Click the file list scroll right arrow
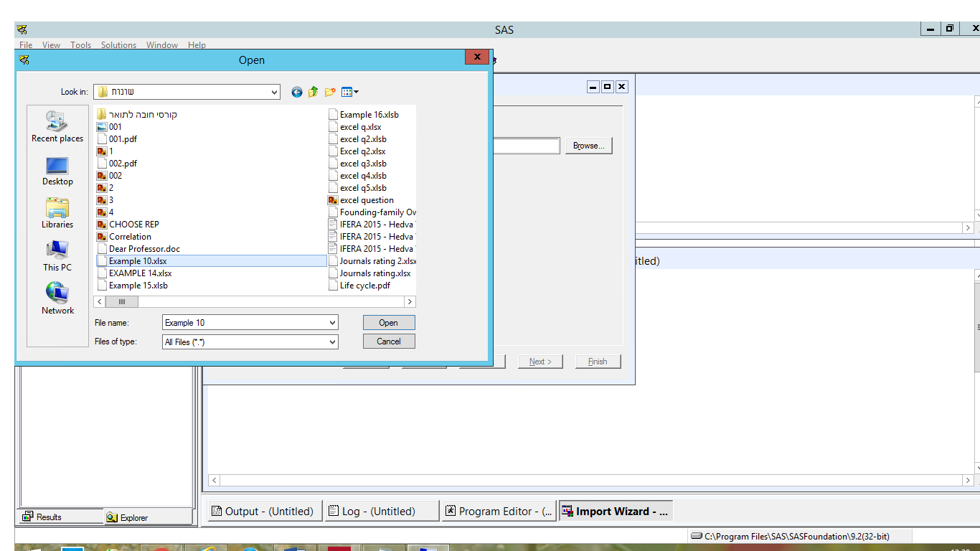The width and height of the screenshot is (980, 551). 410,302
